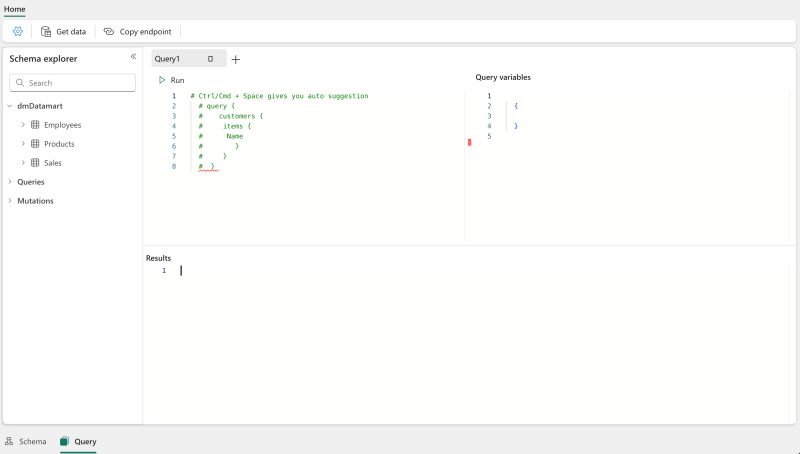Viewport: 800px width, 454px height.
Task: Click the Products table icon
Action: 35,144
